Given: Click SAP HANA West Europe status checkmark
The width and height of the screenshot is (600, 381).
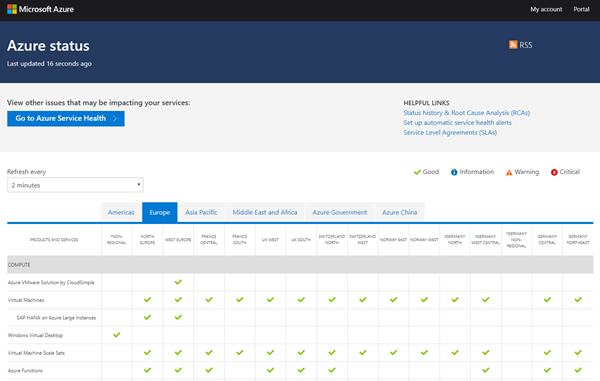Looking at the screenshot, I should click(x=178, y=317).
